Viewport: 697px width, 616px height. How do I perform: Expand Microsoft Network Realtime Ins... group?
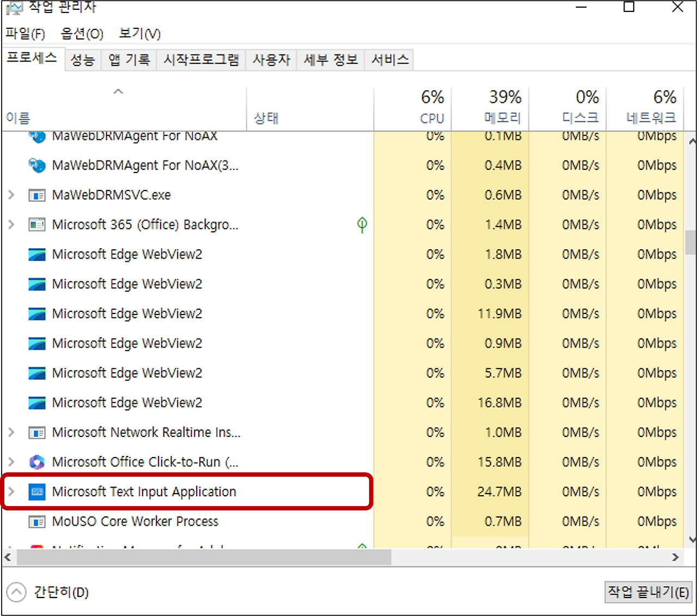click(11, 433)
